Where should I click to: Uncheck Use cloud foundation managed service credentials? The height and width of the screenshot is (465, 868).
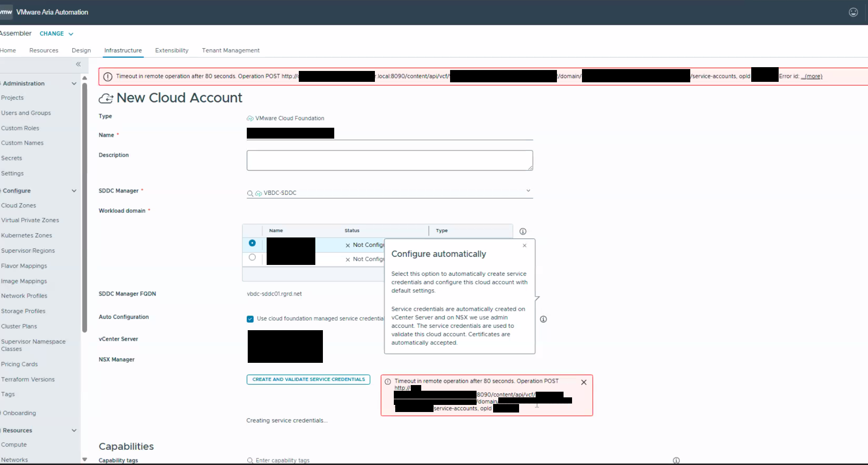[x=250, y=319]
